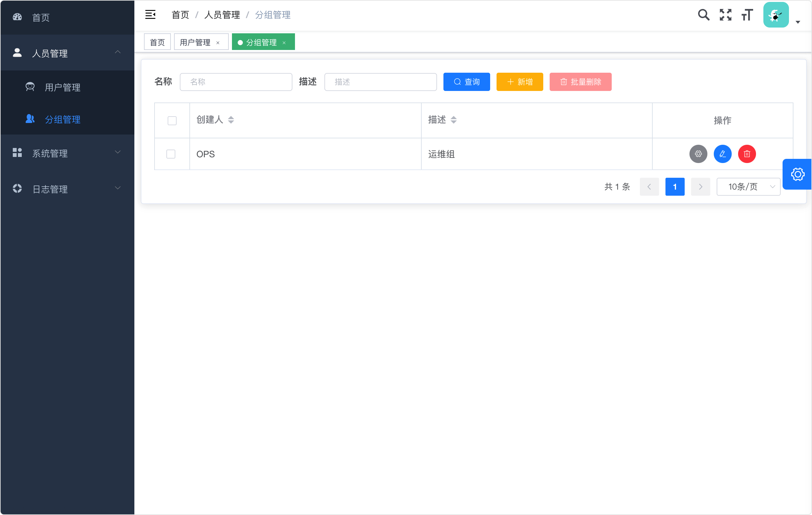This screenshot has height=515, width=812.
Task: Click the orange 新增 button
Action: (x=519, y=82)
